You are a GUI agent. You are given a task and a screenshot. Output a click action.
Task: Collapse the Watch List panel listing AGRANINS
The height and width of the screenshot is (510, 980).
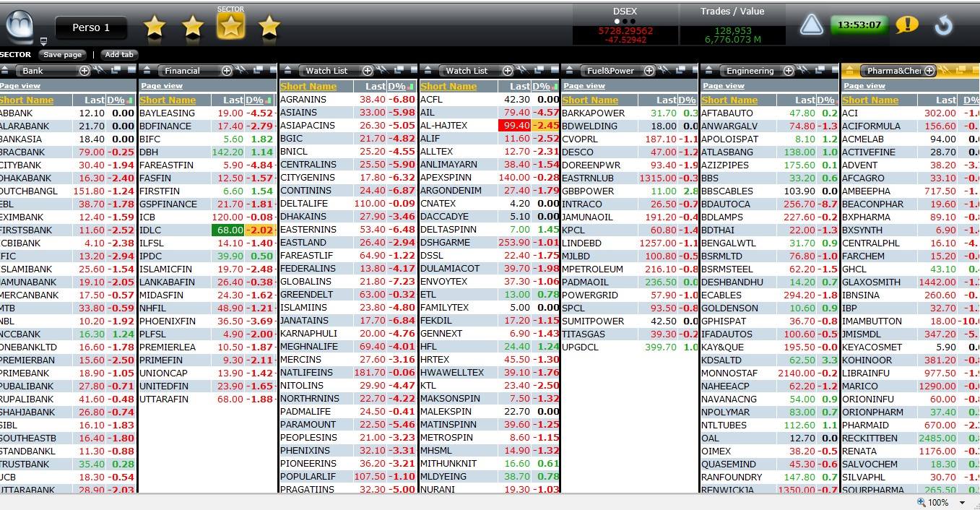(287, 71)
